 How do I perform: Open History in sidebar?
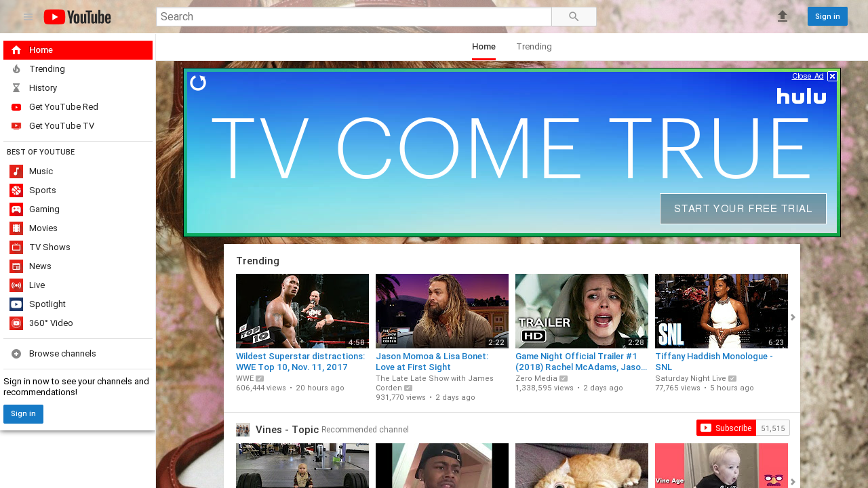click(x=78, y=88)
